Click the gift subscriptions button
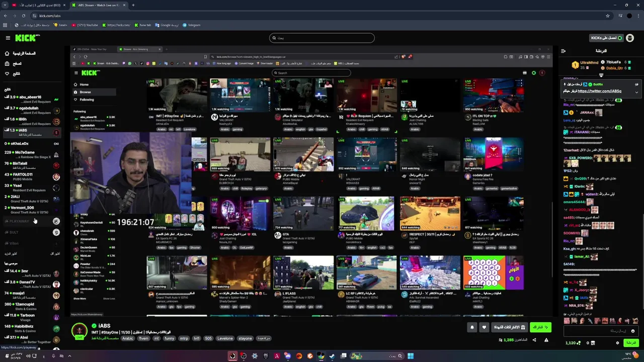The width and height of the screenshot is (644, 362). (x=509, y=327)
